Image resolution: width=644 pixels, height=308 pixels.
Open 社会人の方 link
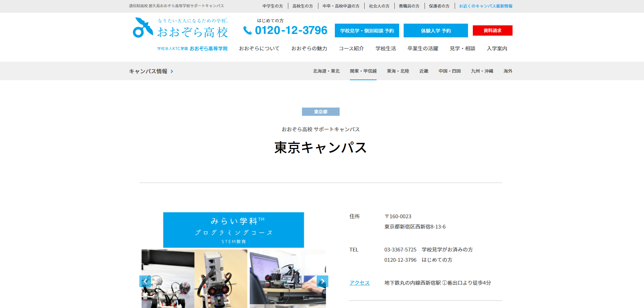[379, 6]
